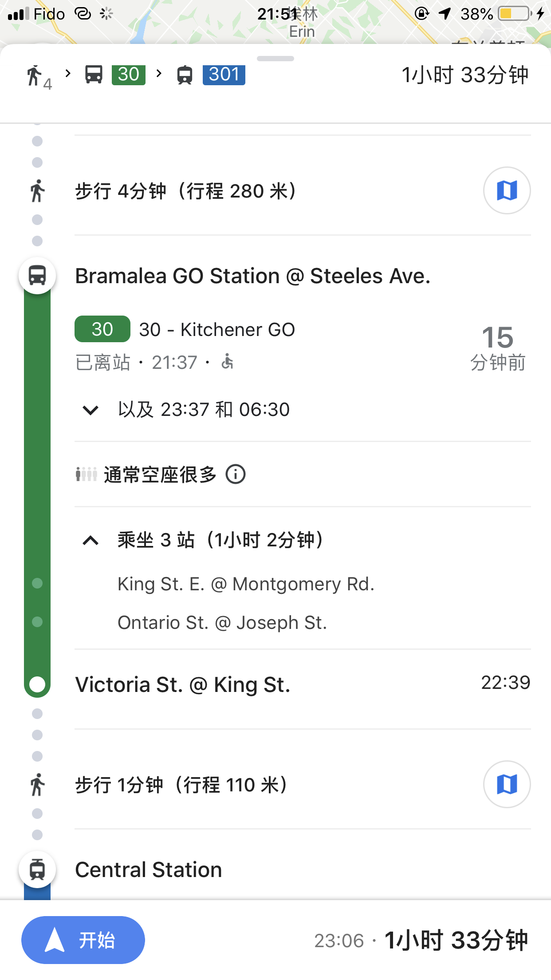Select the Ontario St. @ Joseph St. stop
Screen dimensions: 551x980
[x=222, y=623]
